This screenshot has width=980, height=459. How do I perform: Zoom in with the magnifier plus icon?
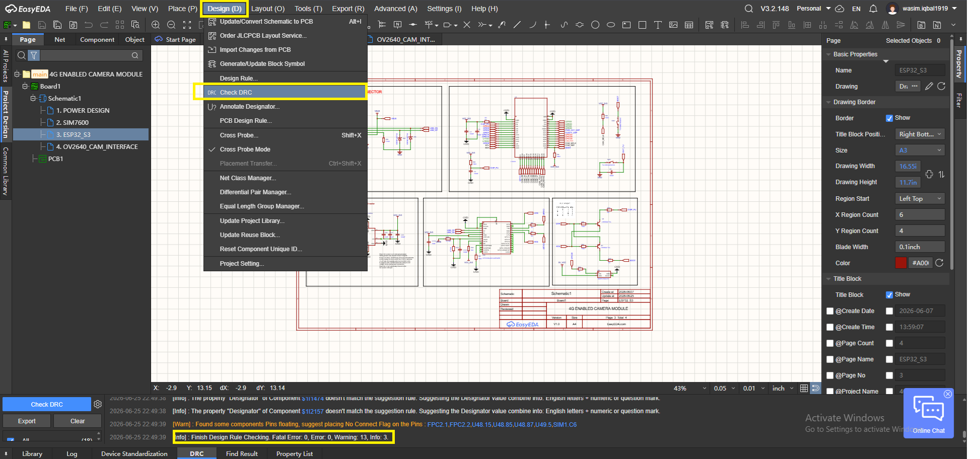(156, 25)
